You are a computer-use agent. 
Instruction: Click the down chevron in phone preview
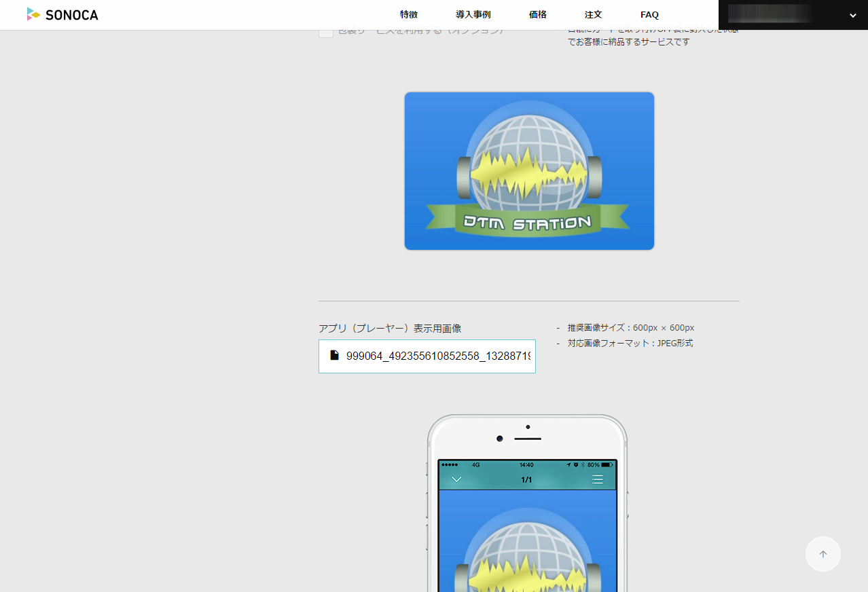456,479
